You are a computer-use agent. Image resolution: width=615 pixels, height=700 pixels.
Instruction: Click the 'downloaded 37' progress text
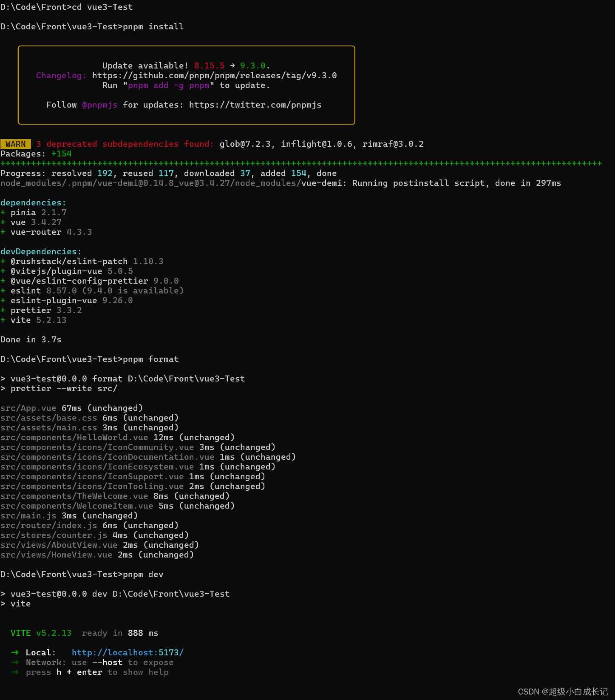point(217,173)
